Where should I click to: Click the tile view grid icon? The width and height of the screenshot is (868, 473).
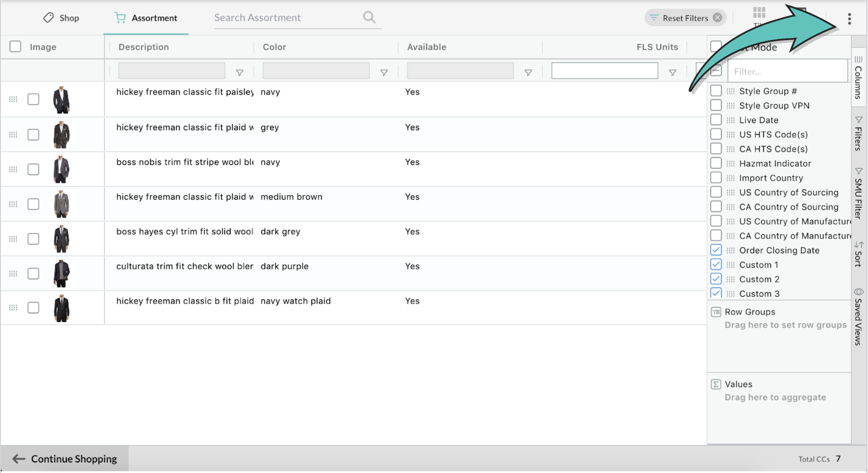tap(759, 13)
